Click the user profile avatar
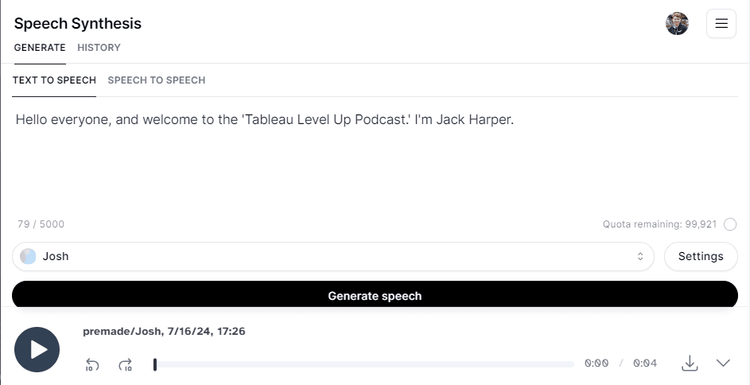The image size is (750, 385). coord(677,23)
